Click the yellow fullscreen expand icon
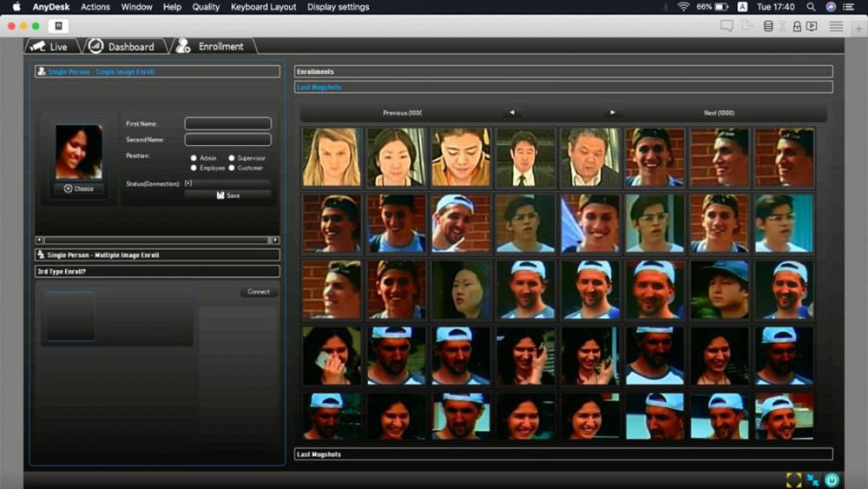This screenshot has height=489, width=868. tap(793, 479)
